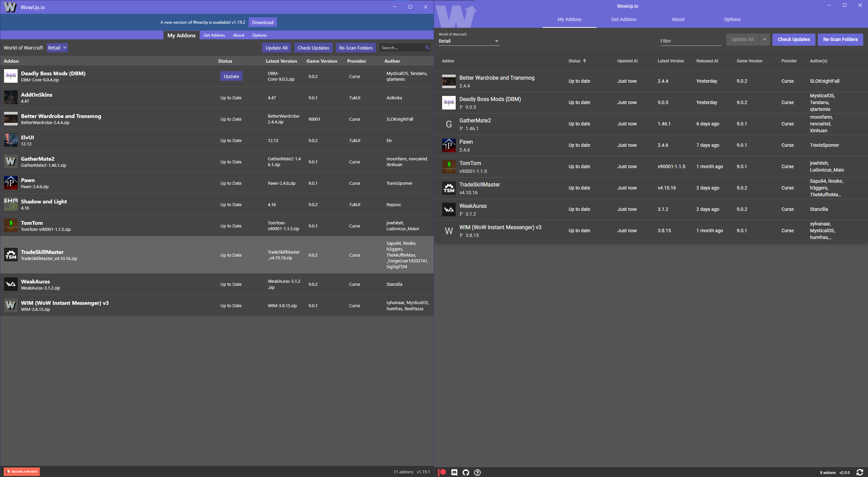Image resolution: width=868 pixels, height=477 pixels.
Task: Click the search magnifier icon
Action: pos(427,47)
